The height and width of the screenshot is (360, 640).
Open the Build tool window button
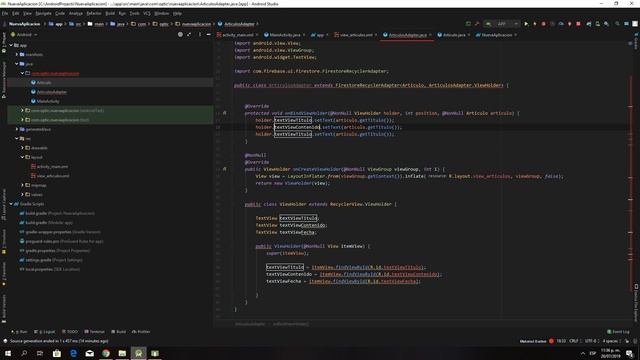point(118,332)
